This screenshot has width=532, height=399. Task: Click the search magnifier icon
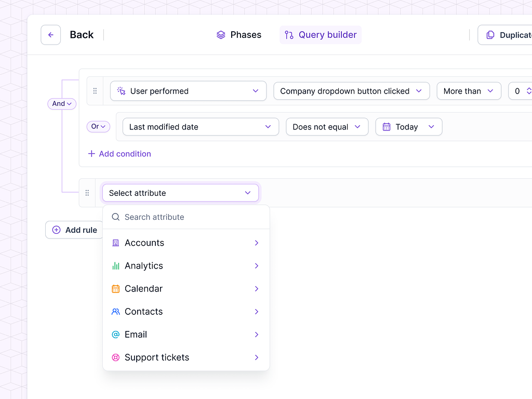pyautogui.click(x=116, y=217)
